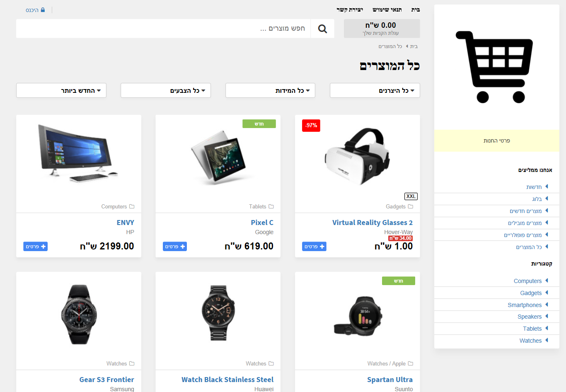Open the newest-first sorting dropdown

pos(61,91)
